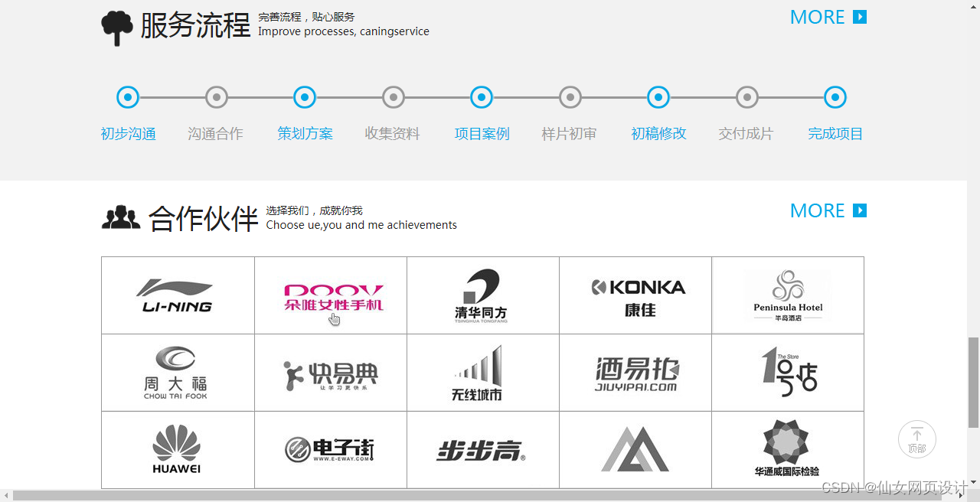Select the 初步沟通 step node
This screenshot has height=502, width=980.
click(x=127, y=97)
